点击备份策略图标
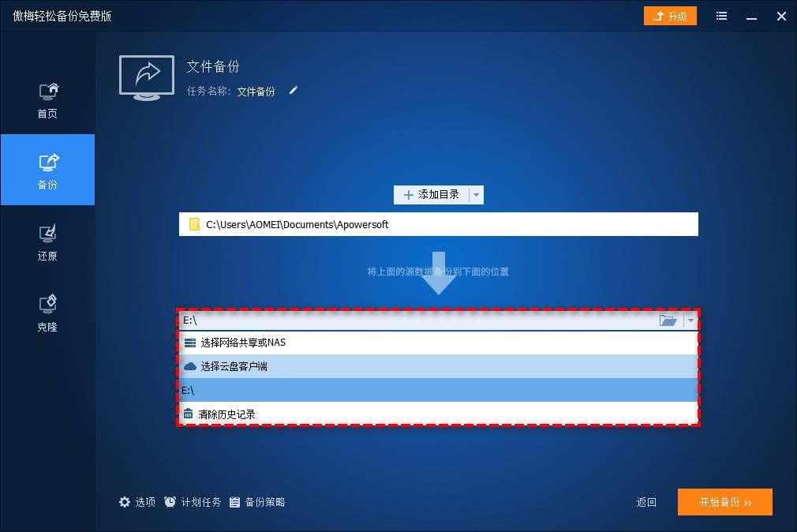Viewport: 797px width, 532px height. (234, 502)
